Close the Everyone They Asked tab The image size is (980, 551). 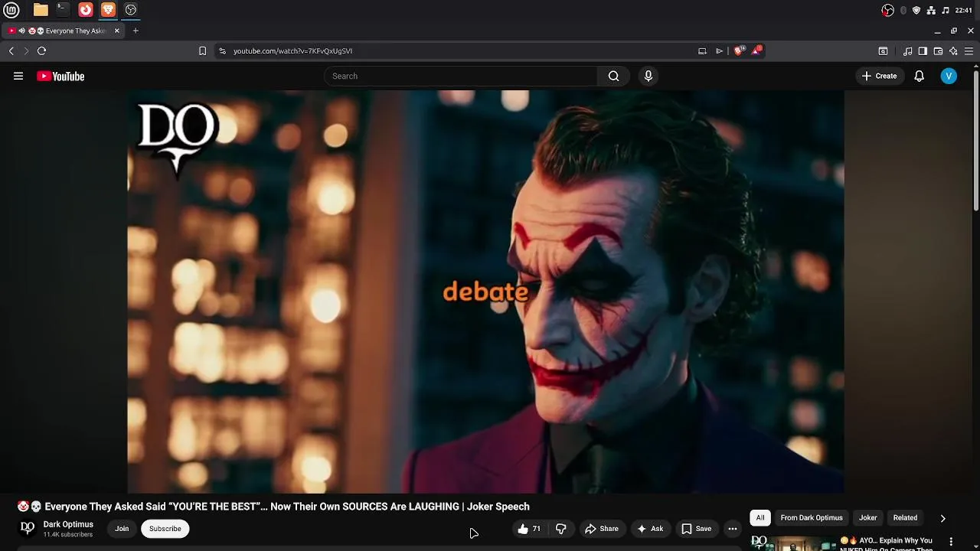pos(117,31)
